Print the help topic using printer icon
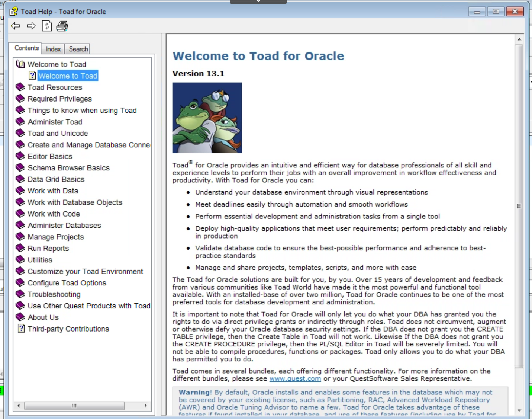The width and height of the screenshot is (532, 419). pos(62,26)
